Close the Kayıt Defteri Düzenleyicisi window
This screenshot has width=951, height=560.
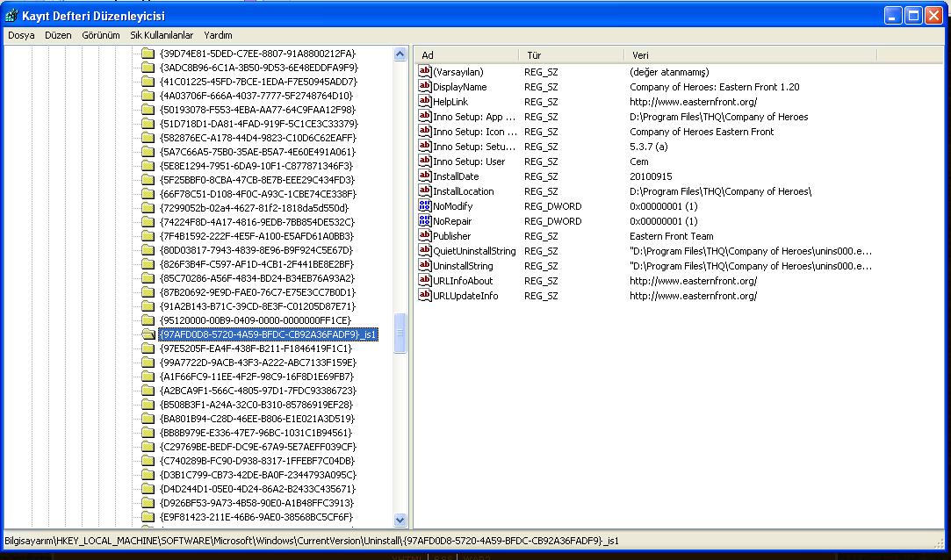934,15
